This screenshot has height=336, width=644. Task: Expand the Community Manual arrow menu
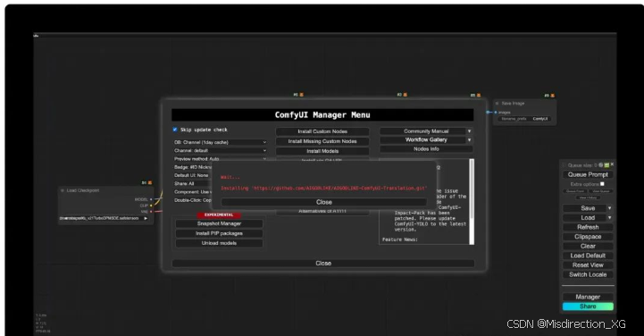tap(470, 131)
